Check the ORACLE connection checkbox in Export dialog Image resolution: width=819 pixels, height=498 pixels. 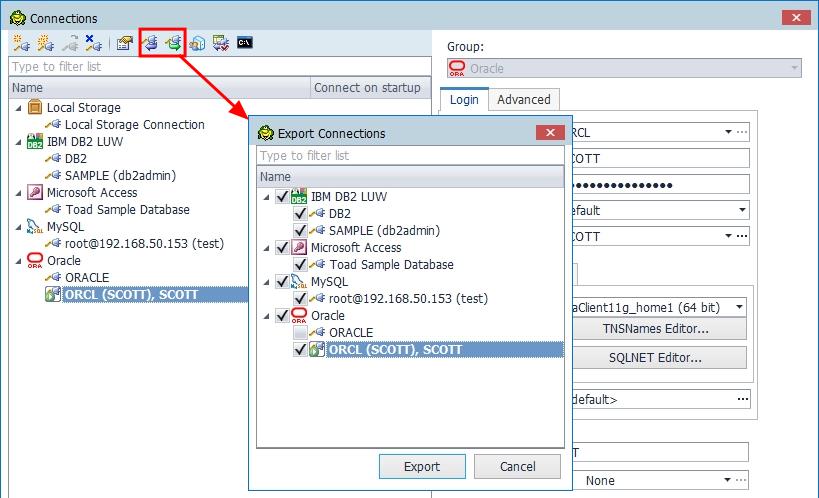coord(300,333)
